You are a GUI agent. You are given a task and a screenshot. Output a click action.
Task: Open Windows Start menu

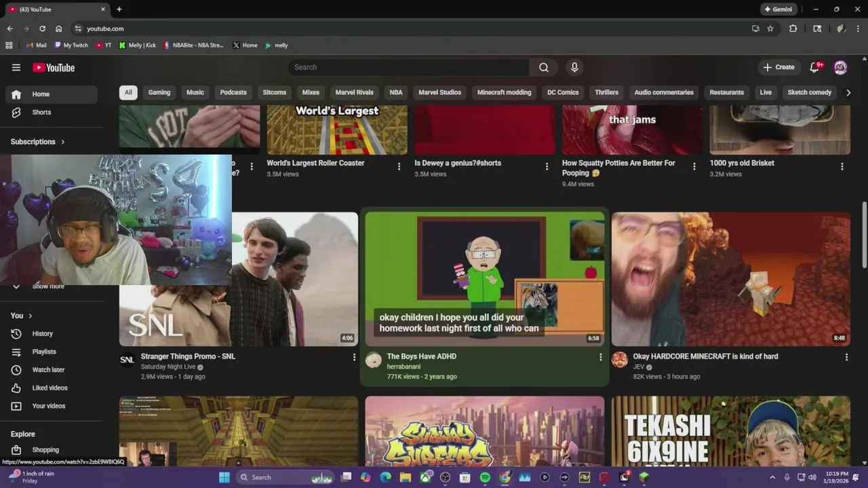pyautogui.click(x=224, y=477)
